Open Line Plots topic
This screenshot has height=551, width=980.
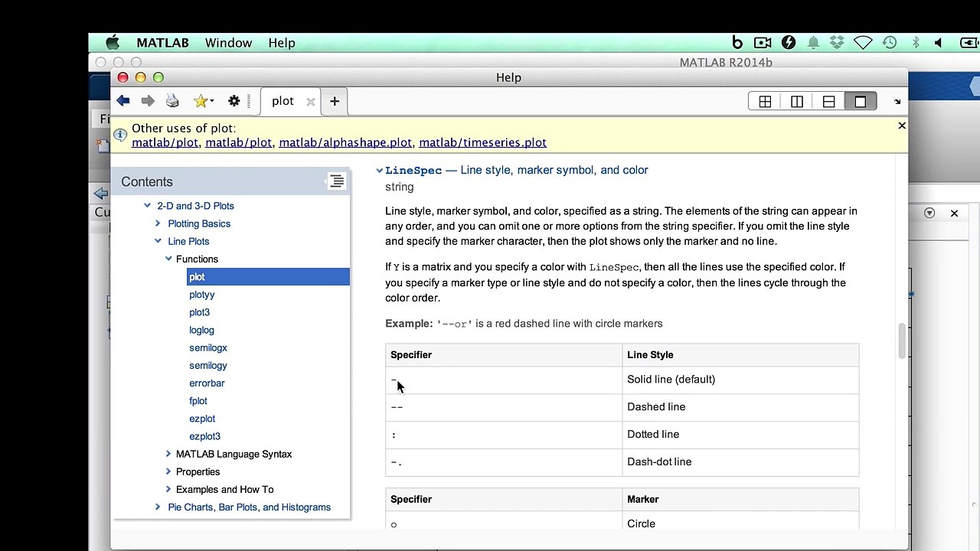point(188,241)
